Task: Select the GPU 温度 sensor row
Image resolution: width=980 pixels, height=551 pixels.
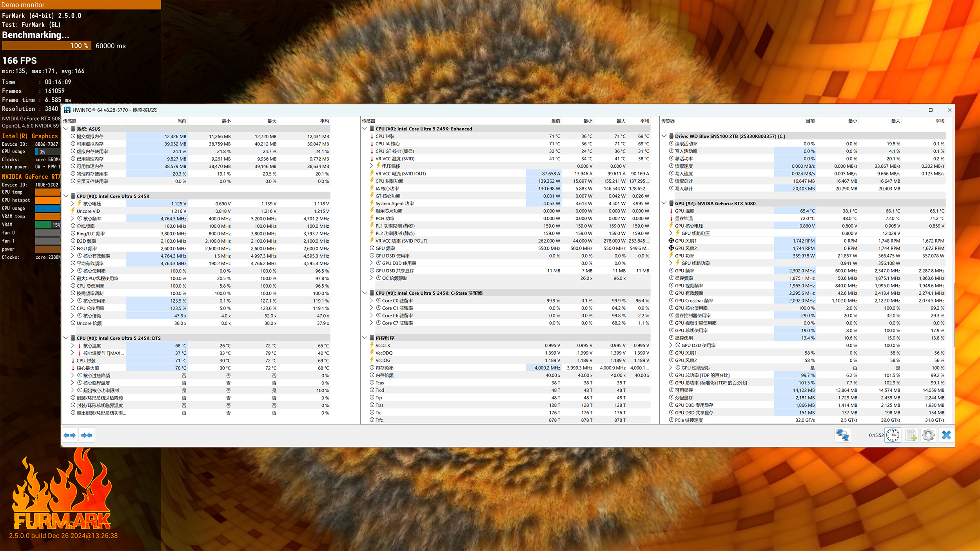Action: coord(684,211)
